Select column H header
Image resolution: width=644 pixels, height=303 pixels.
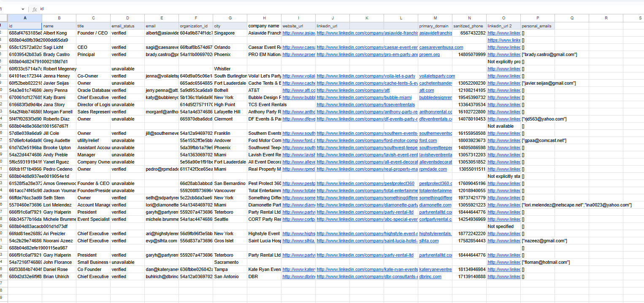click(x=264, y=18)
